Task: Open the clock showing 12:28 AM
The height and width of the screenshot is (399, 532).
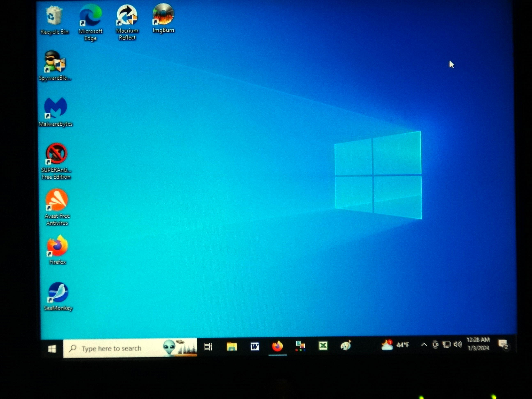Action: coord(478,344)
